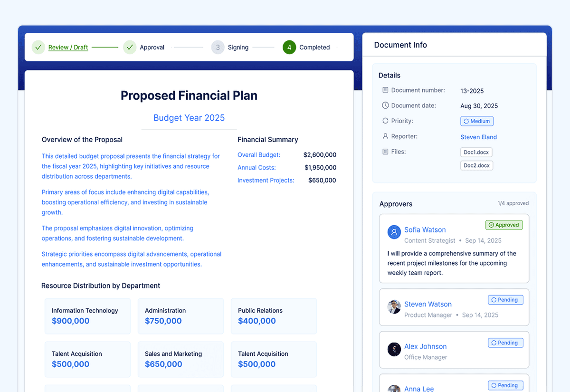Click the $650,000 investment projects value
The image size is (570, 392).
pyautogui.click(x=322, y=181)
